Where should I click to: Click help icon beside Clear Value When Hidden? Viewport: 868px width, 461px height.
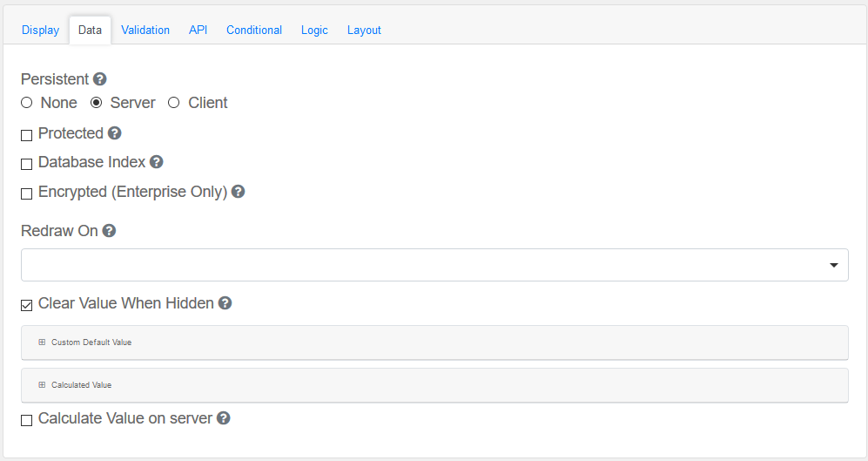pyautogui.click(x=225, y=303)
